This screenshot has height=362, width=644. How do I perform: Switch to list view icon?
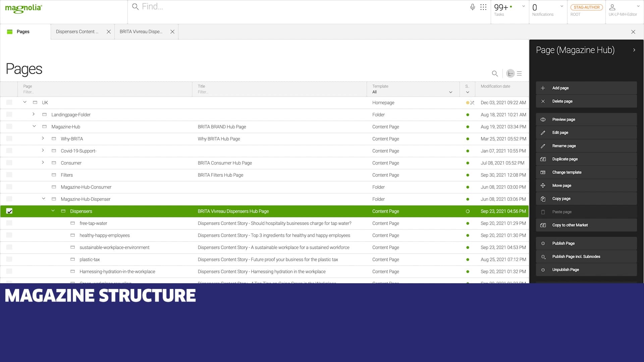[519, 73]
